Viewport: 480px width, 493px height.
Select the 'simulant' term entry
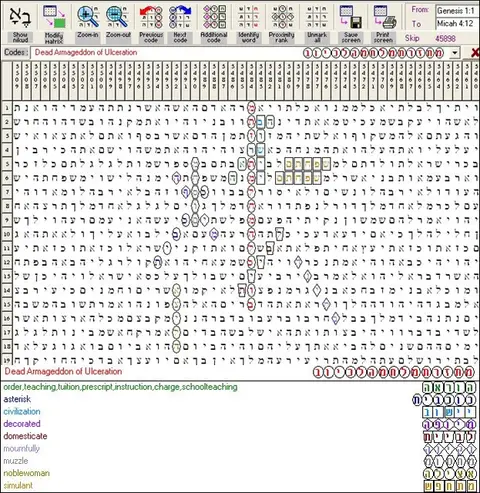pos(18,485)
